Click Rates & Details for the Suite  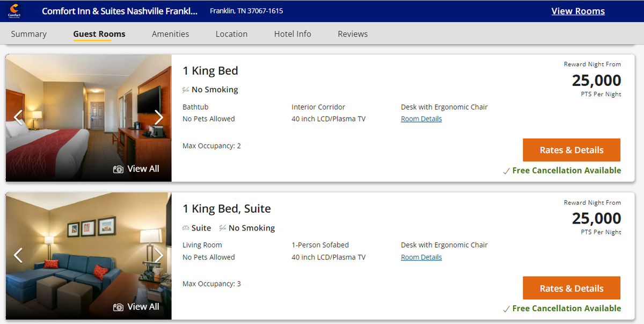(x=571, y=288)
